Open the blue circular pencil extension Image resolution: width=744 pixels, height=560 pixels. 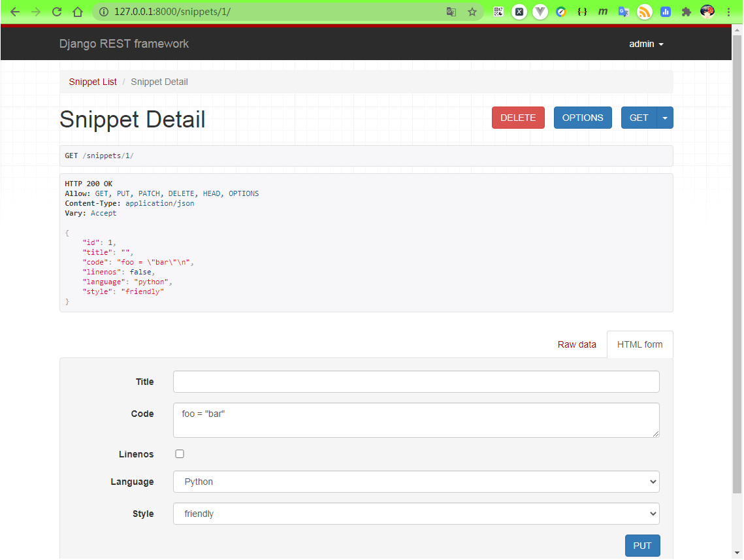click(561, 12)
